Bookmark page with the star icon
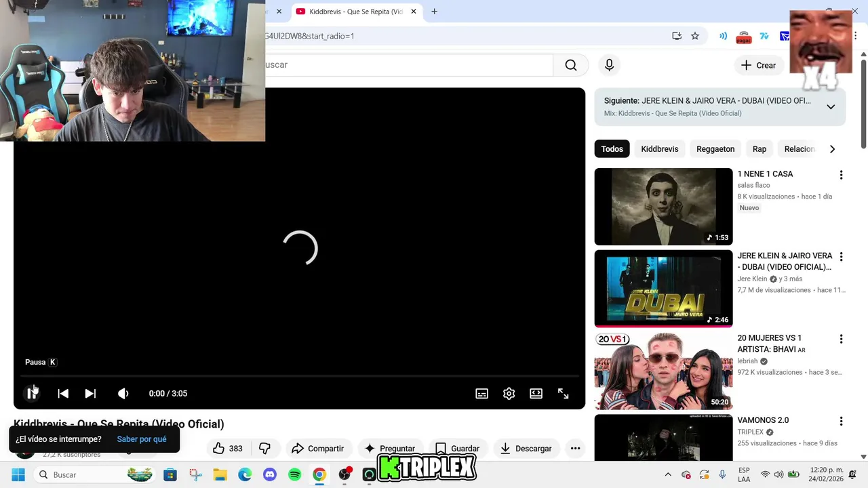The image size is (868, 488). (695, 36)
